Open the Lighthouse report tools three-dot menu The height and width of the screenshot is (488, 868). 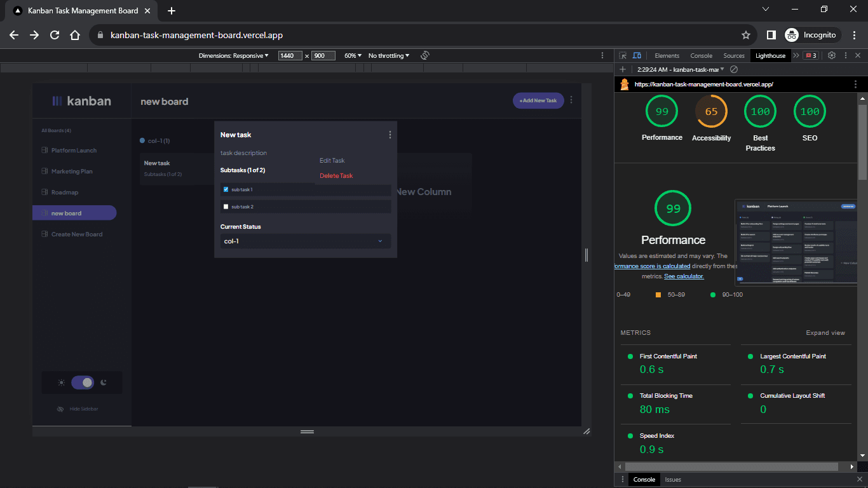[855, 84]
